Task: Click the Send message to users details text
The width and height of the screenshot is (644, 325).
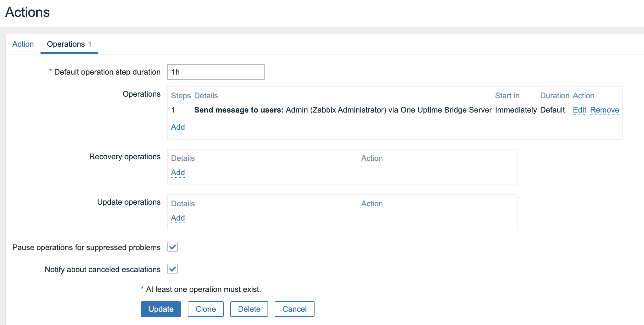Action: 343,110
